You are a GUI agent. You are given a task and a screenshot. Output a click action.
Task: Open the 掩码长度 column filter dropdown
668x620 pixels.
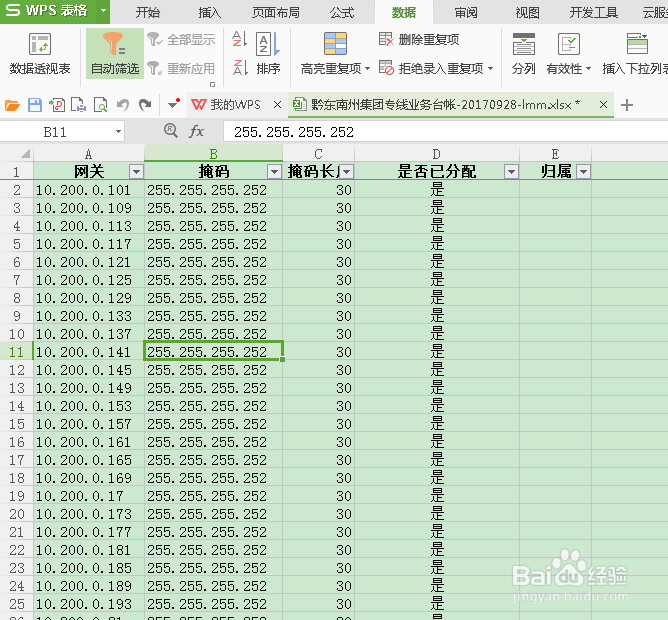pyautogui.click(x=347, y=172)
